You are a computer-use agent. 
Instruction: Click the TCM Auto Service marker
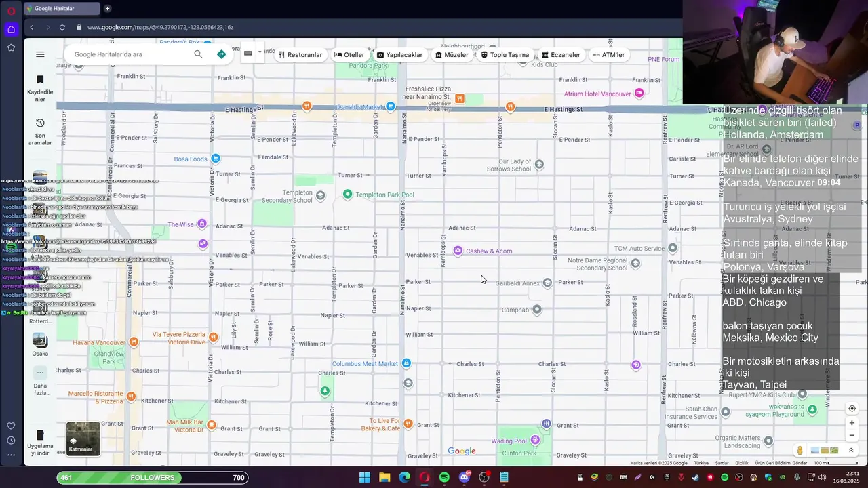673,248
